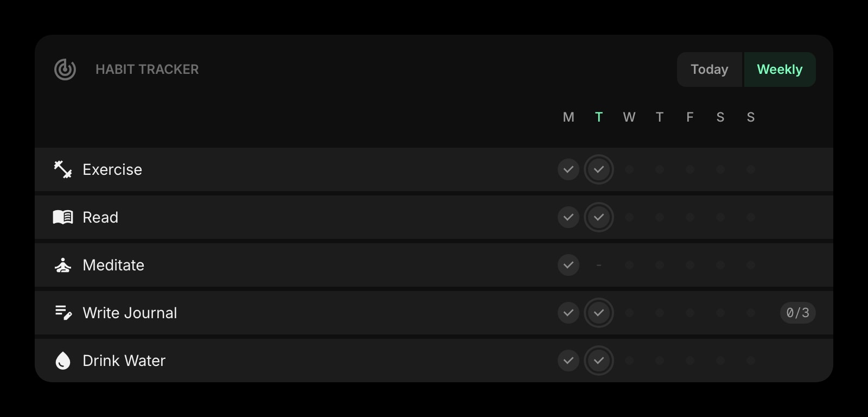Mark Exercise for Wednesday dot
This screenshot has width=868, height=417.
(x=629, y=169)
